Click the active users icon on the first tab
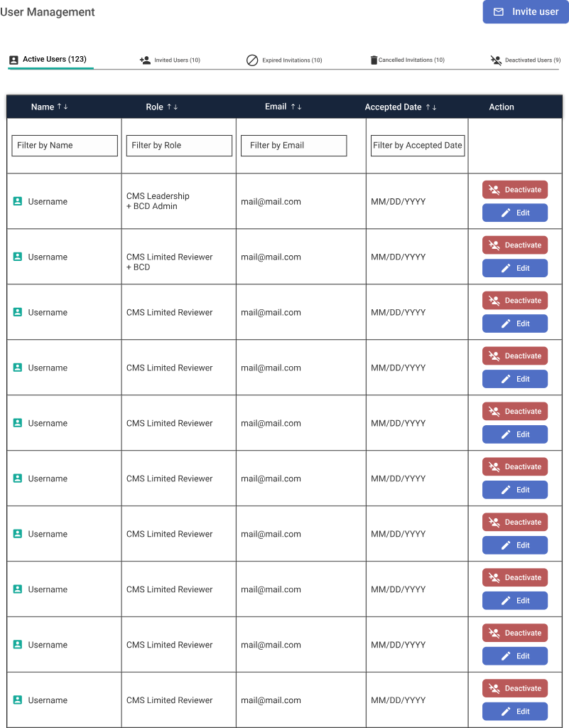Screen dimensions: 569x728 click(x=13, y=60)
